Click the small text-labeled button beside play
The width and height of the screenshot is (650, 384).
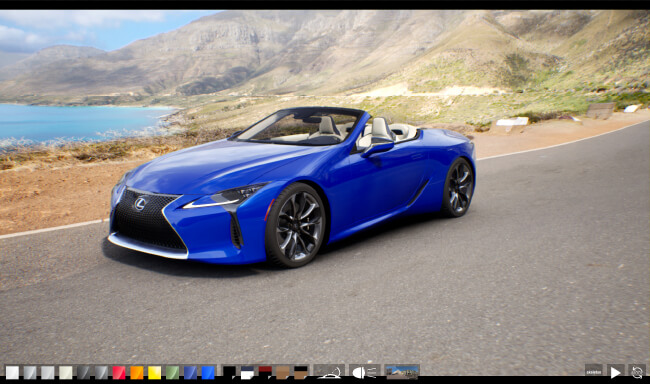pos(594,372)
